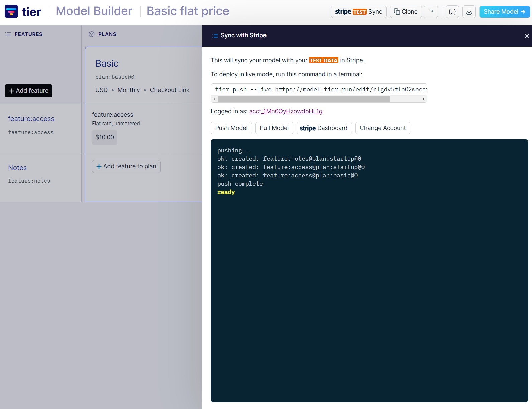Click log line feature:access@plan:startup@0
Screen dimensions: 532x409
291,167
